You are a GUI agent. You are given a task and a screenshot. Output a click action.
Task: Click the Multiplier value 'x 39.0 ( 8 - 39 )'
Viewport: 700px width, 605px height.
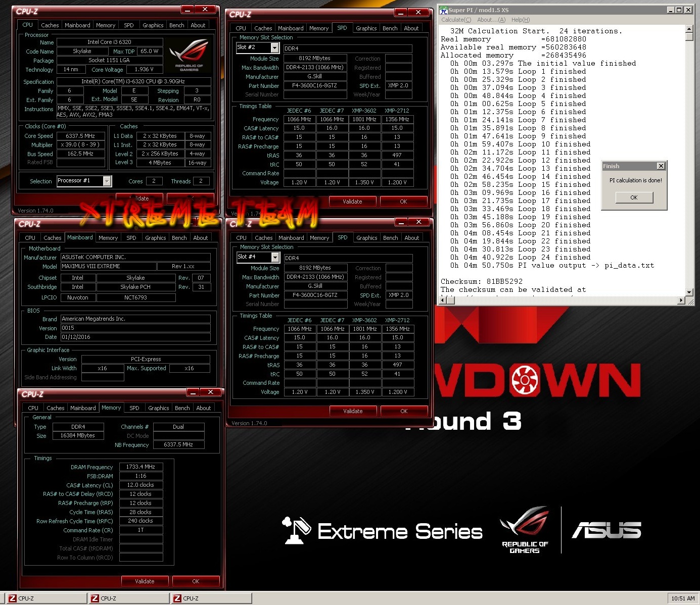click(x=80, y=145)
